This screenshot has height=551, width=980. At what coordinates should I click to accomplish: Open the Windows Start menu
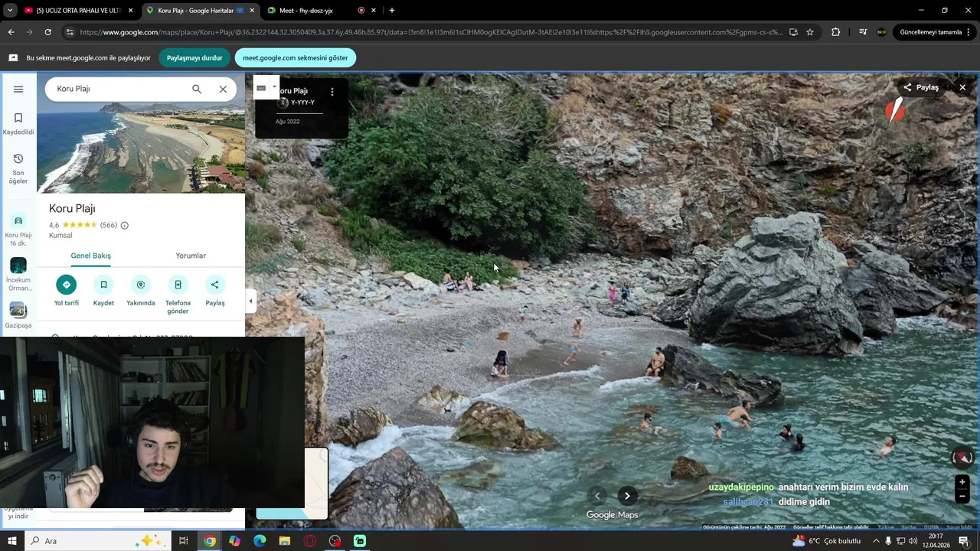(x=12, y=541)
